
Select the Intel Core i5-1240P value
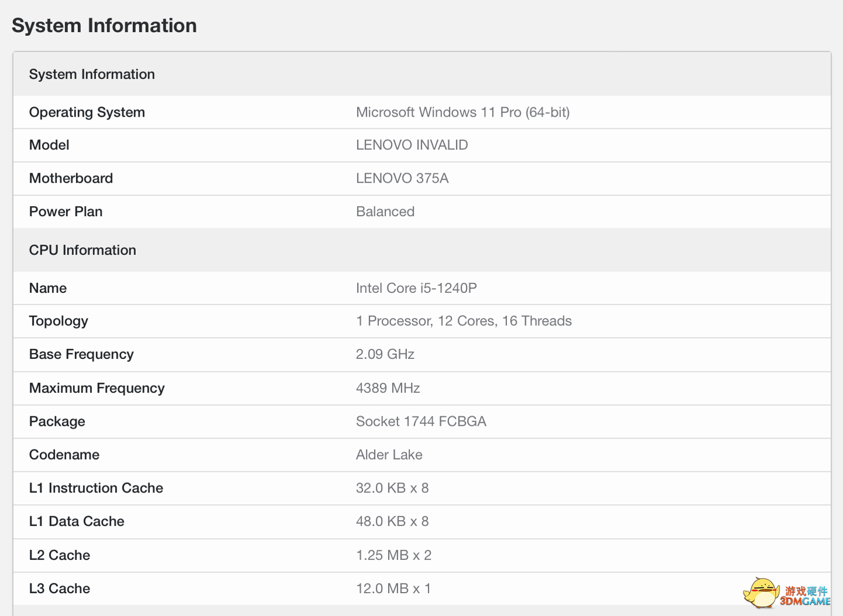tap(416, 288)
